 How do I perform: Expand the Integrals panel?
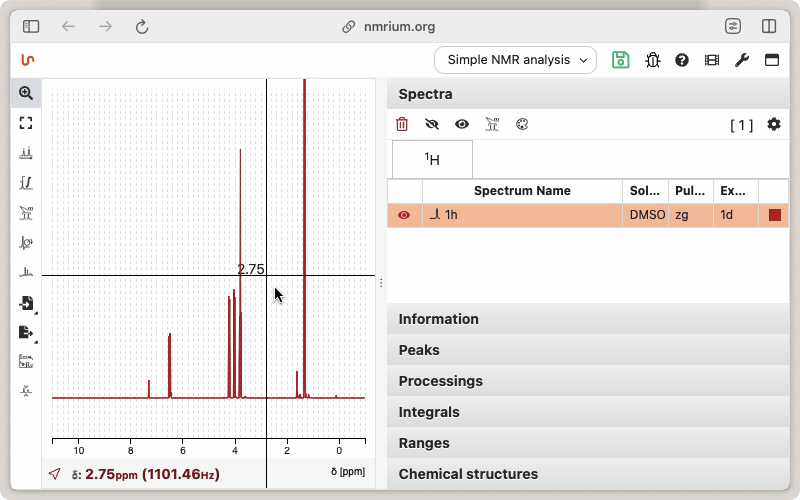428,412
